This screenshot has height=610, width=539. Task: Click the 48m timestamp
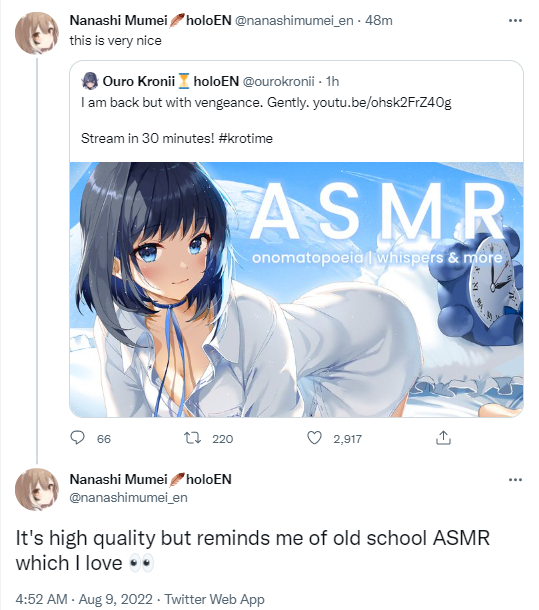(379, 21)
